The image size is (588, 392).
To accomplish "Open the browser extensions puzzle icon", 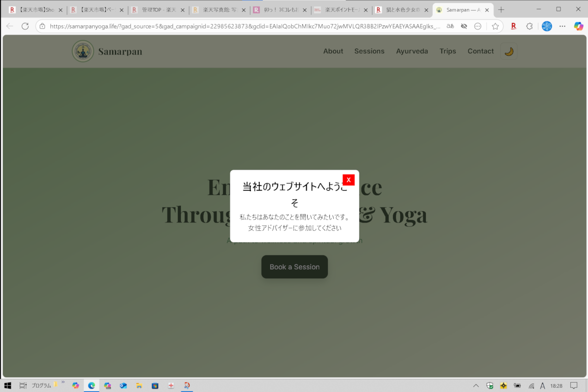I will point(529,26).
